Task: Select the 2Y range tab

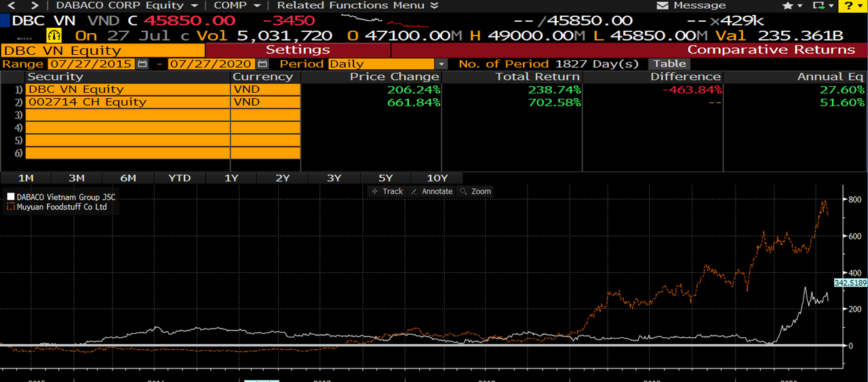Action: pos(283,178)
